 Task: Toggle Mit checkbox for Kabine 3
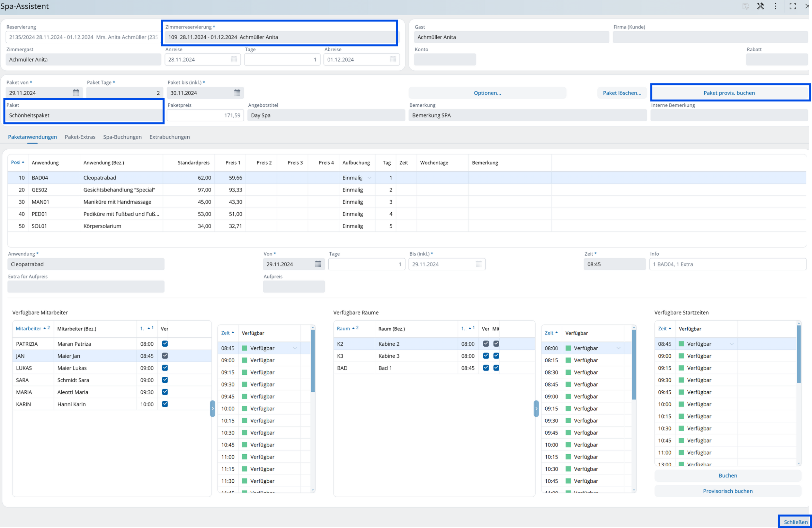[496, 356]
